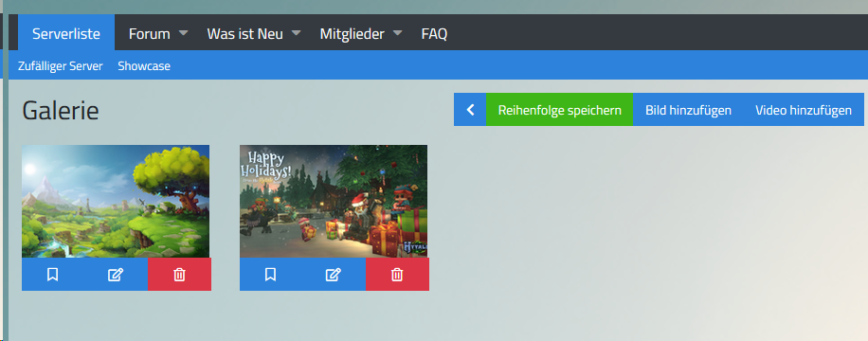
Task: Click Video hinzufügen button
Action: coord(804,110)
